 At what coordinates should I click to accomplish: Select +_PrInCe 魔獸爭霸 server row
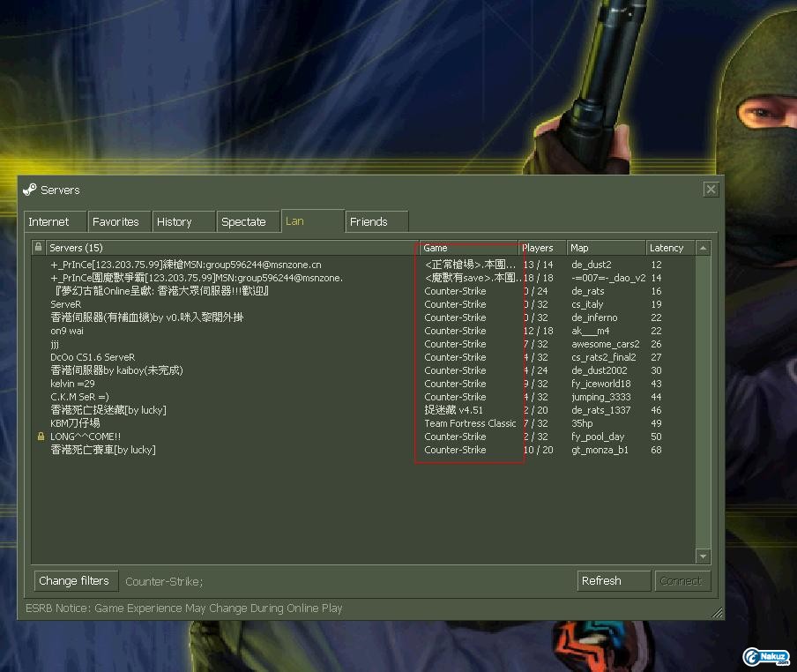pyautogui.click(x=197, y=278)
